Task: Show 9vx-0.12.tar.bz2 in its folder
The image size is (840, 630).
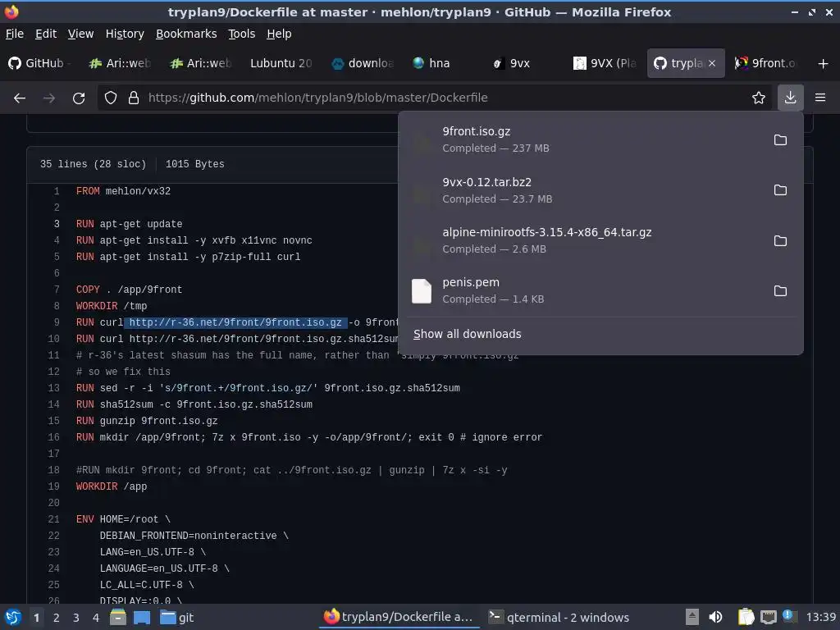Action: point(781,190)
